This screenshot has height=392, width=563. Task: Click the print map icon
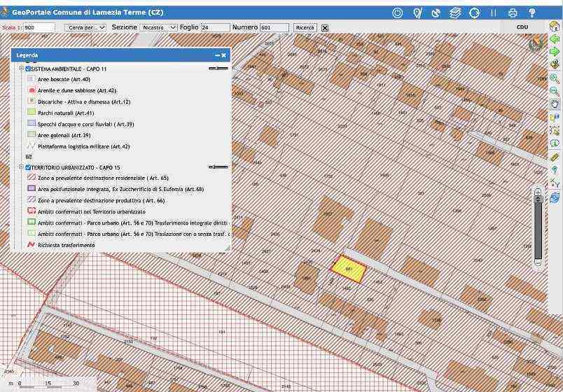coord(513,13)
